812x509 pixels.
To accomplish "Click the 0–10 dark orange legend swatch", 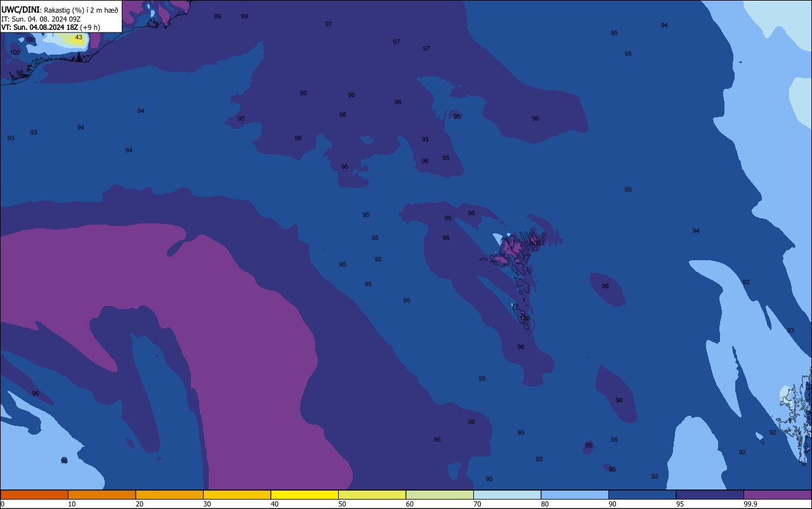I will (34, 494).
